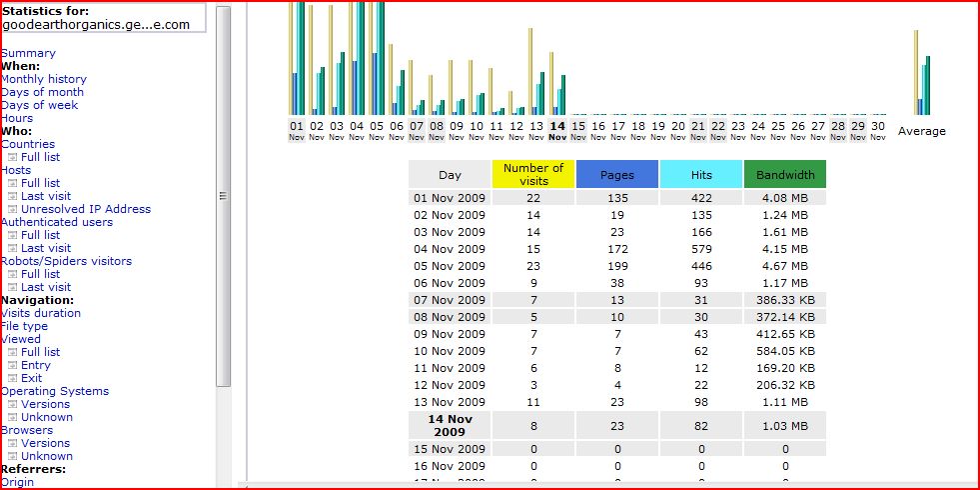The image size is (980, 490).
Task: Click the bold 14 Nov chart axis label
Action: 556,130
